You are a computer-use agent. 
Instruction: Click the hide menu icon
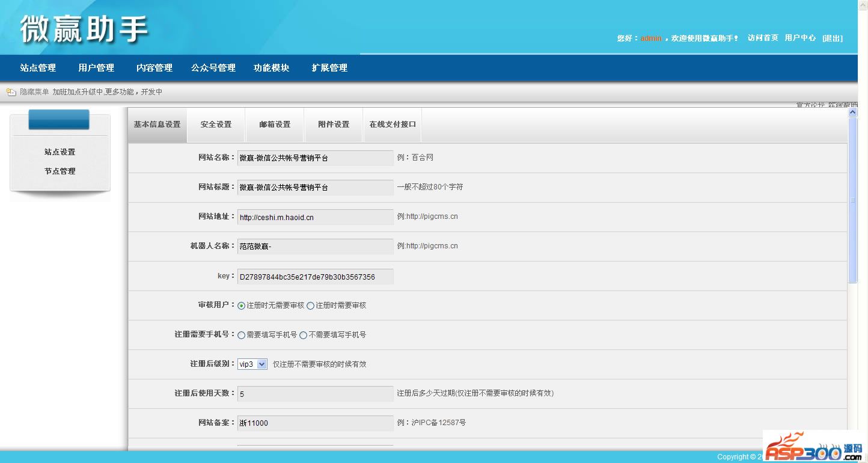click(x=11, y=92)
